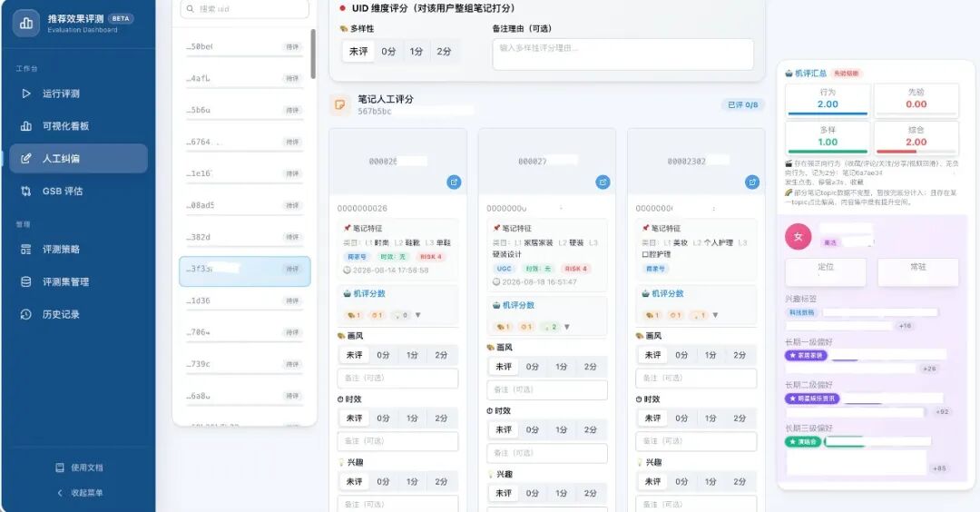Click the RISK 4 tag on card 000027
The height and width of the screenshot is (512, 980).
coord(575,269)
